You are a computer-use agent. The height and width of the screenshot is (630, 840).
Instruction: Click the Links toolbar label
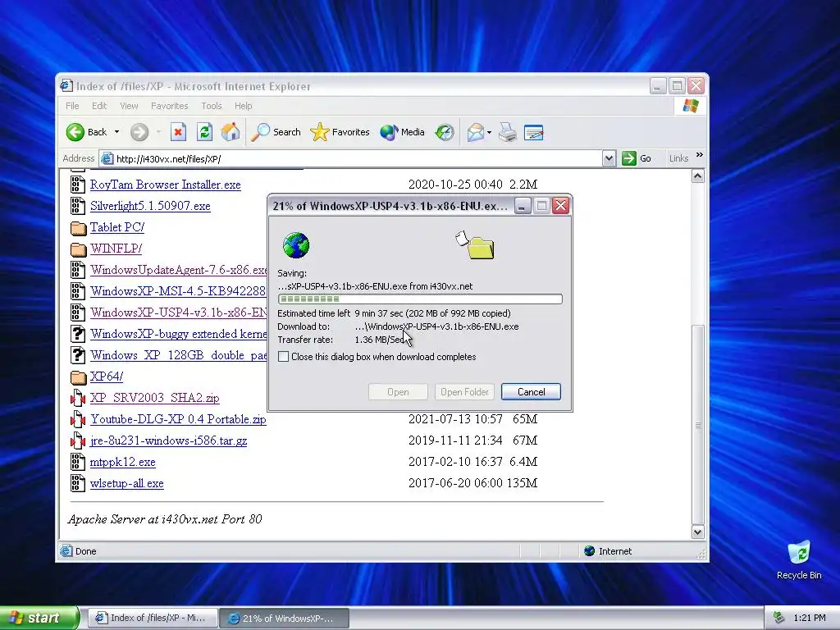point(678,158)
